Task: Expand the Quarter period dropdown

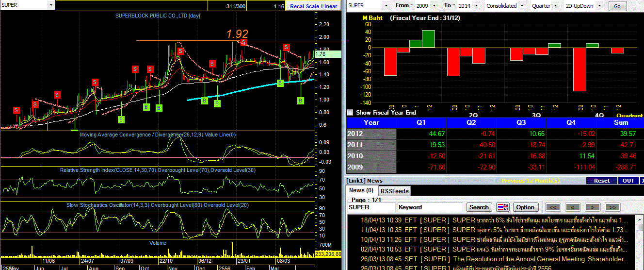Action: click(x=556, y=6)
